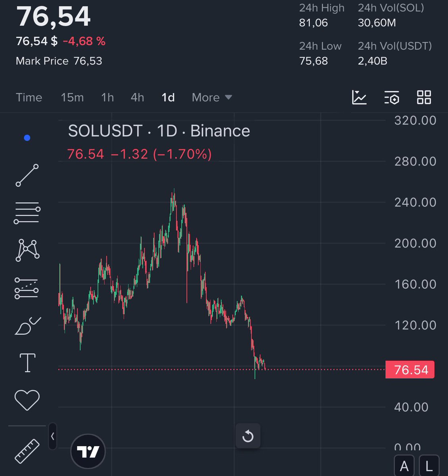Click the 240.00 price axis label

coord(415,202)
